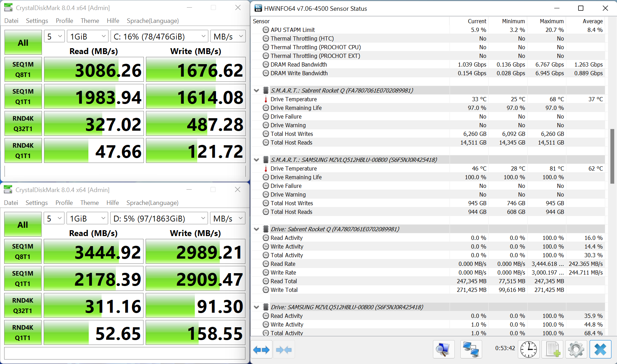Screen dimensions: 617x364
Task: Click drive chip icon beside Drive: SAMSUNG MZVLQ512HBLU
Action: 266,307
